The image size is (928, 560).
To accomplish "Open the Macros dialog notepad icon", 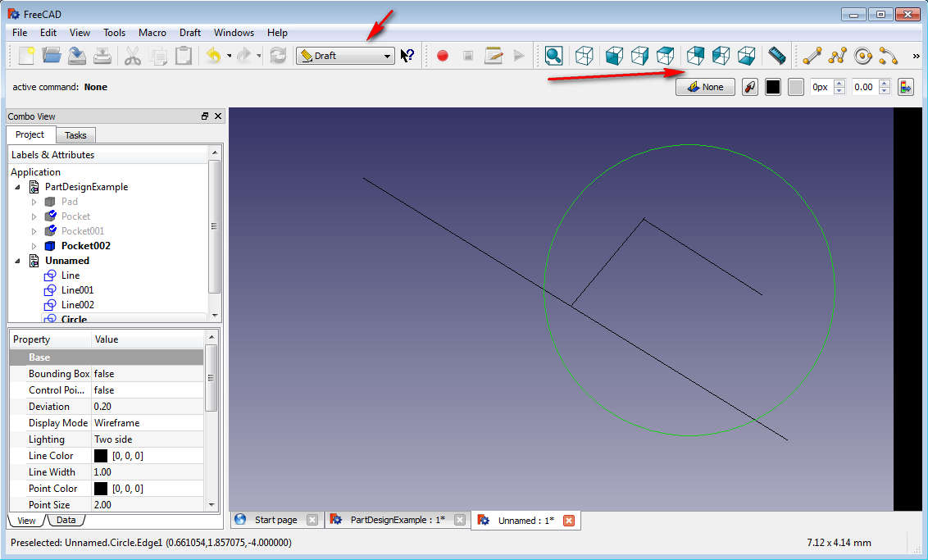I will coord(493,56).
